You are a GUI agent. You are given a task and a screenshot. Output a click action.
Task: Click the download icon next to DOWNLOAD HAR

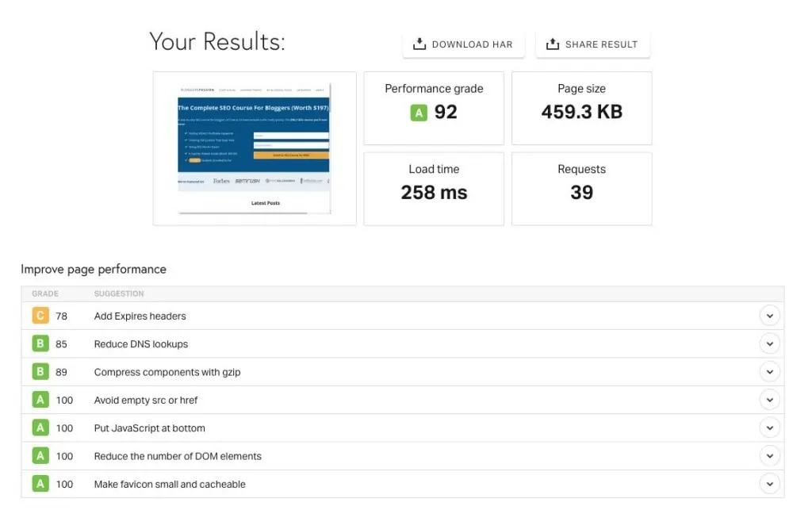pyautogui.click(x=419, y=44)
